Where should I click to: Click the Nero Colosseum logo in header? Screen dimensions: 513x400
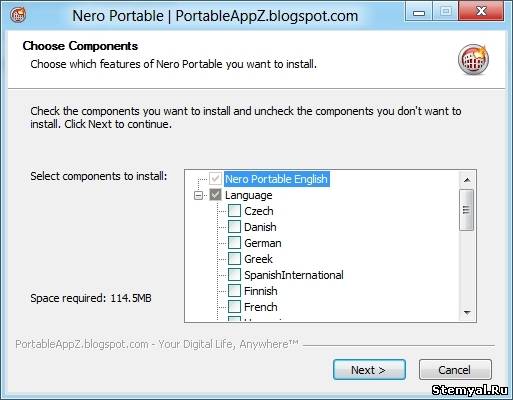[473, 59]
